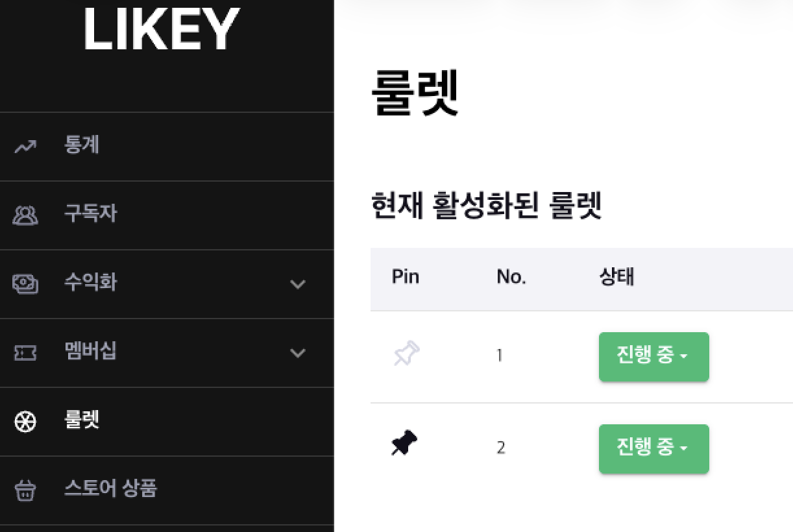The width and height of the screenshot is (793, 532).
Task: Unpin roulette number 2
Action: pos(405,444)
